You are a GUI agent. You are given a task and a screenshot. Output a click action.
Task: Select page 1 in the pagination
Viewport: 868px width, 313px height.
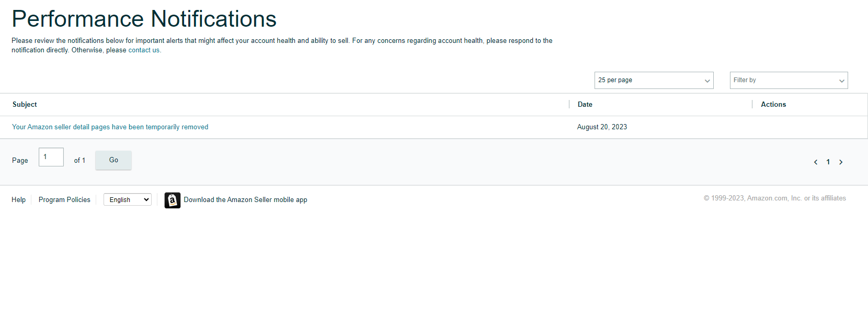point(828,162)
